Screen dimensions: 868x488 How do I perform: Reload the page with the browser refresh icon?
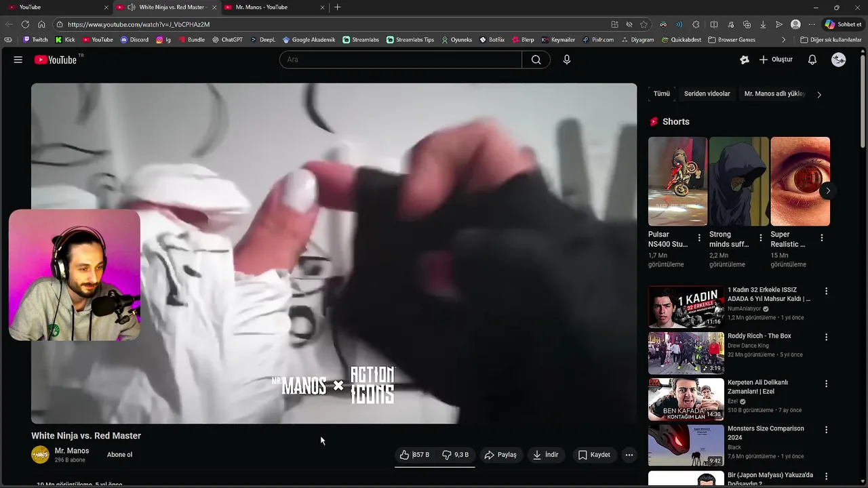[x=26, y=24]
